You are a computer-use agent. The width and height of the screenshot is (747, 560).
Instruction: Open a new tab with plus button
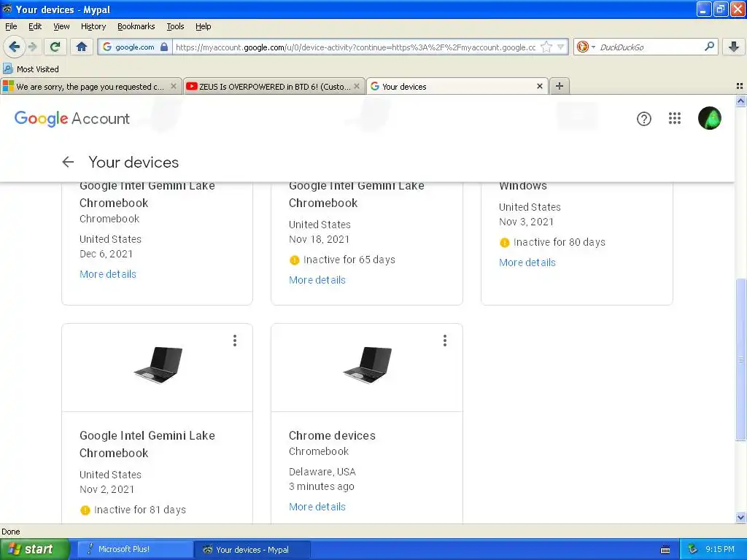pos(560,86)
